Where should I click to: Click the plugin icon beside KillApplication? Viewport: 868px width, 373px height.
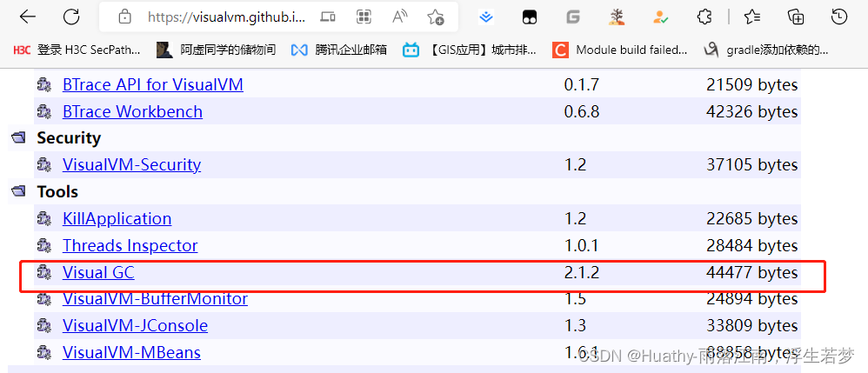point(44,218)
